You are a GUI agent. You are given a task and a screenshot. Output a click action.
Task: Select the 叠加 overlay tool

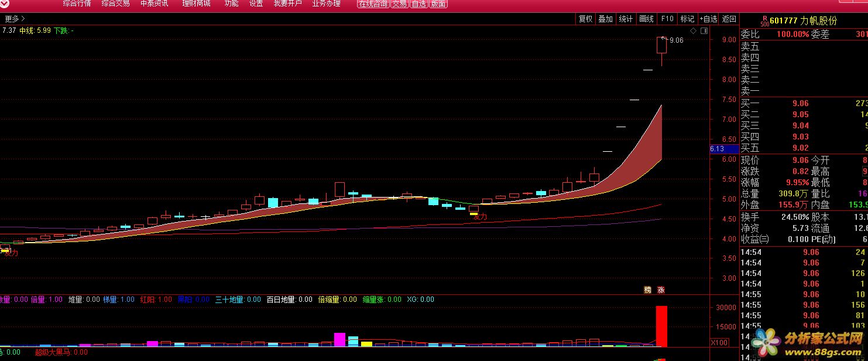pyautogui.click(x=605, y=19)
